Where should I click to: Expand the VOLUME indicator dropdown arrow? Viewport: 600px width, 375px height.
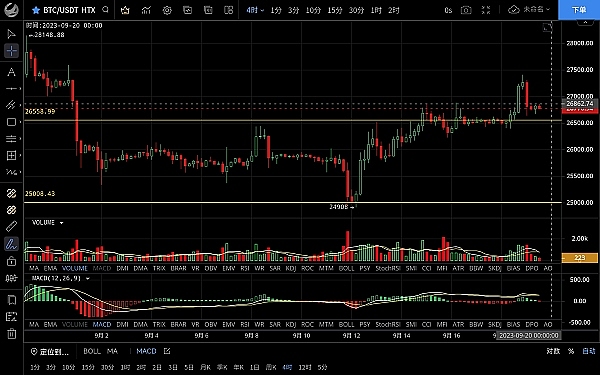click(61, 223)
